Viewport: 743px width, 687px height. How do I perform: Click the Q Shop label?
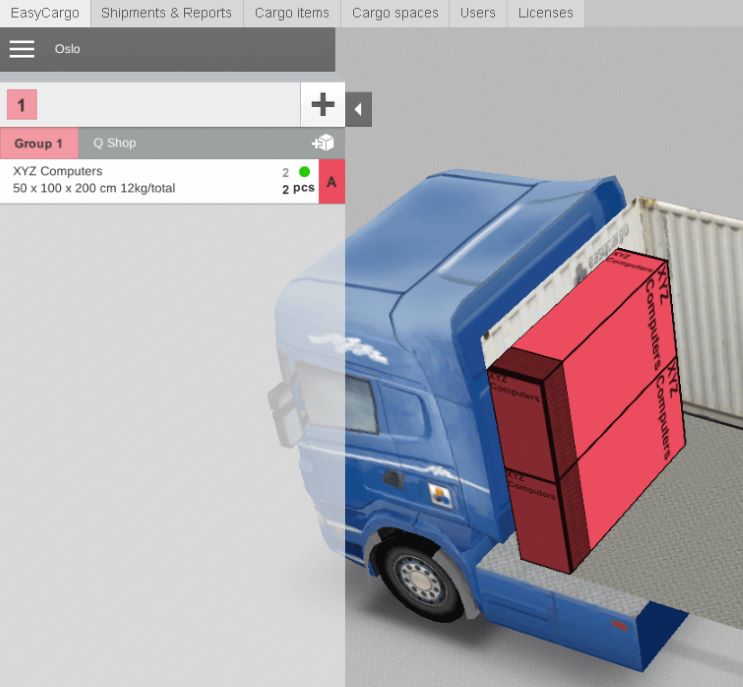[x=114, y=143]
